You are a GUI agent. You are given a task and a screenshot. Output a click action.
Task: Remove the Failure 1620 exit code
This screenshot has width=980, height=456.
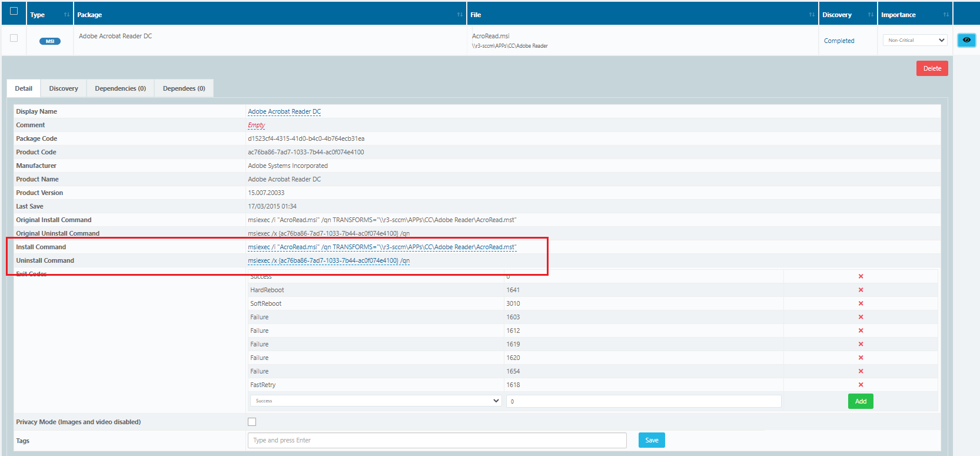point(861,358)
